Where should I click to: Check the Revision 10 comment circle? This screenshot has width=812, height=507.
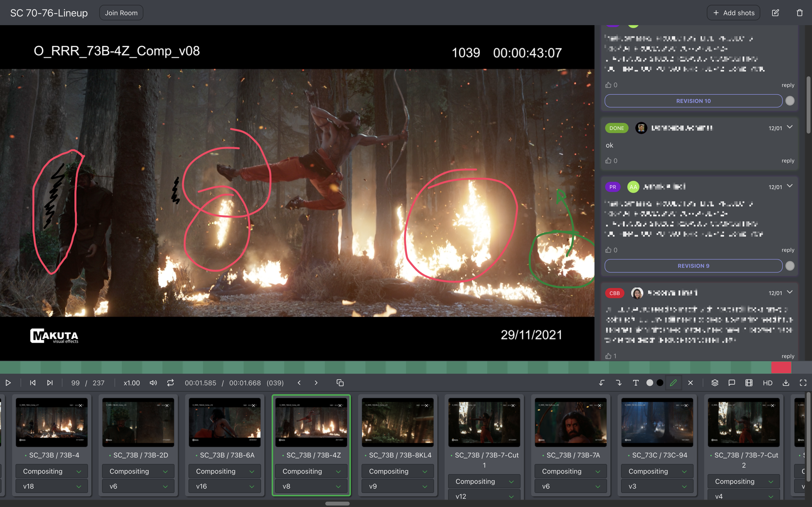[790, 101]
